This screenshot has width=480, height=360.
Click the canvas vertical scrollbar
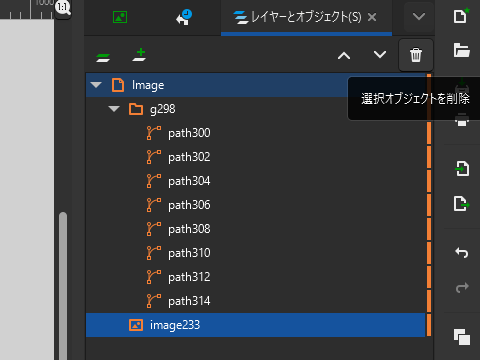tap(63, 285)
